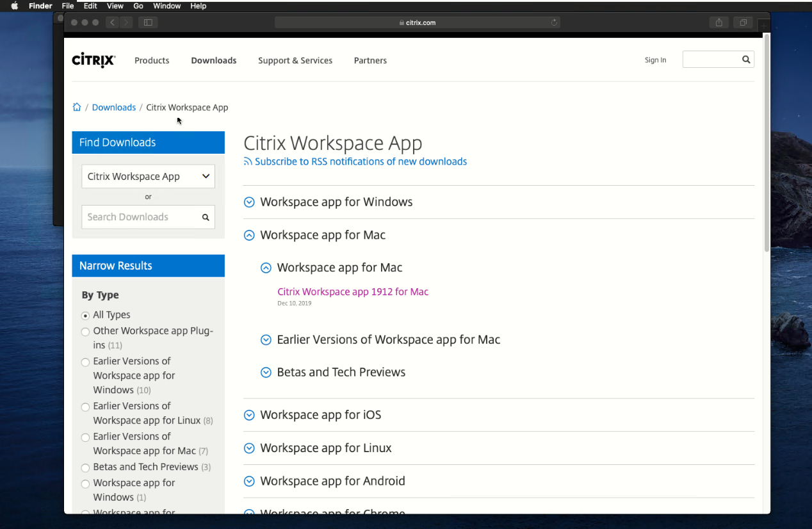Viewport: 812px width, 529px height.
Task: Open Citrix Workspace app 1912 for Mac
Action: [x=353, y=291]
